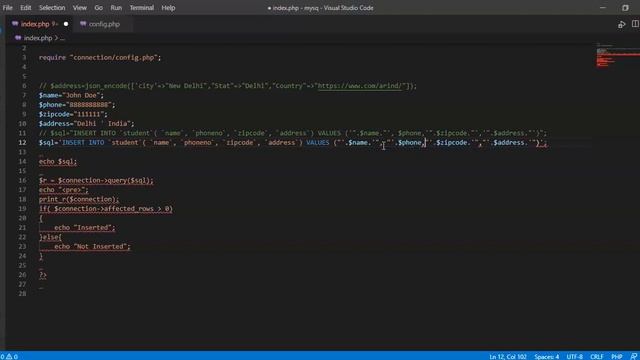Change indentation via Spaces: 4
Viewport: 640px width, 360px height.
click(x=547, y=356)
